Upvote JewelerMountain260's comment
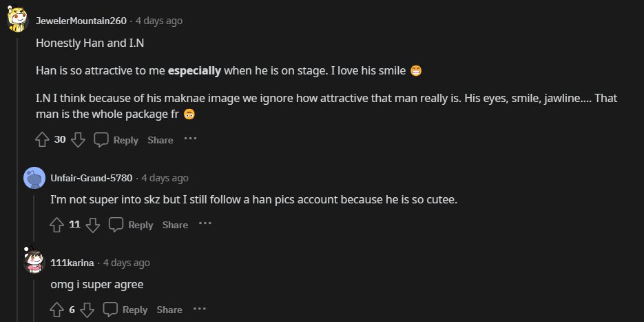The width and height of the screenshot is (644, 322). coord(42,140)
